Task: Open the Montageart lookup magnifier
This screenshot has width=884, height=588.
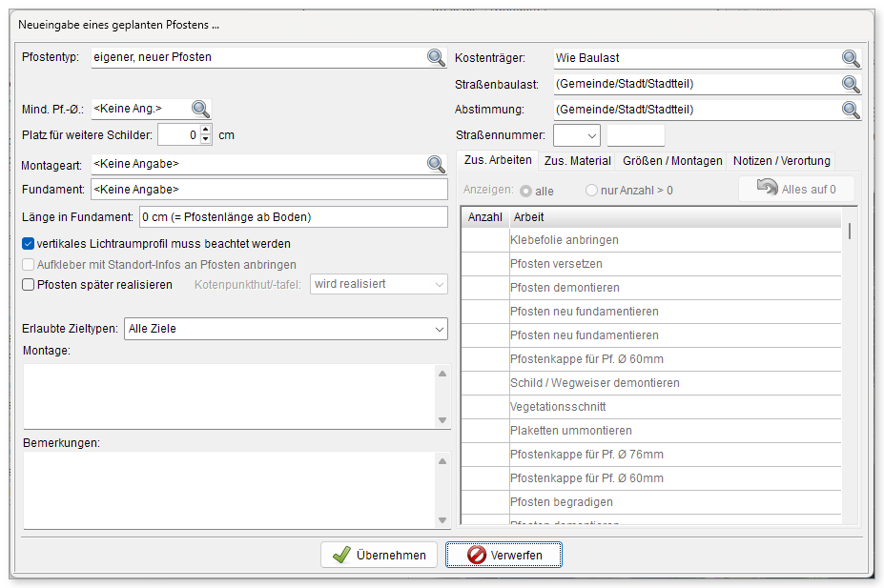Action: (x=436, y=164)
